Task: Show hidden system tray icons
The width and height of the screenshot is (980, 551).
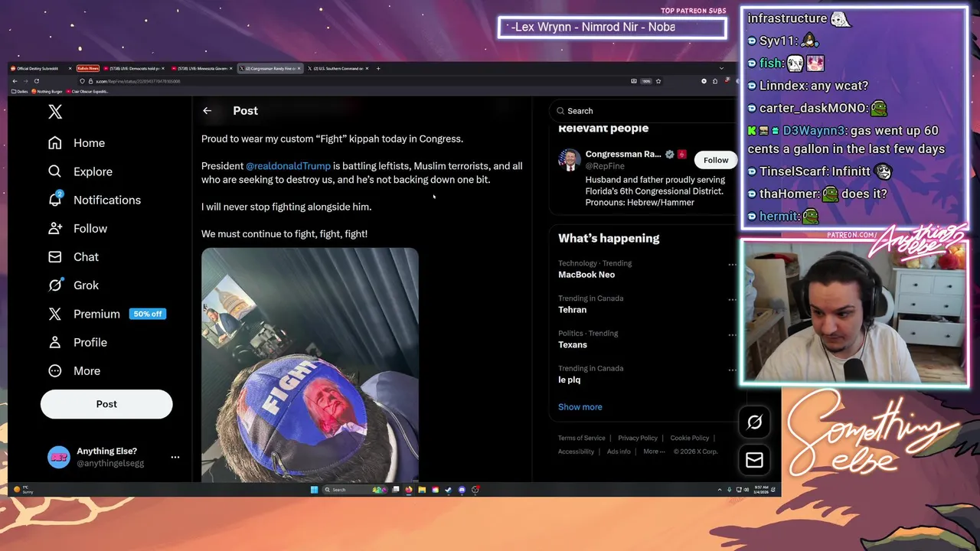Action: [x=720, y=490]
